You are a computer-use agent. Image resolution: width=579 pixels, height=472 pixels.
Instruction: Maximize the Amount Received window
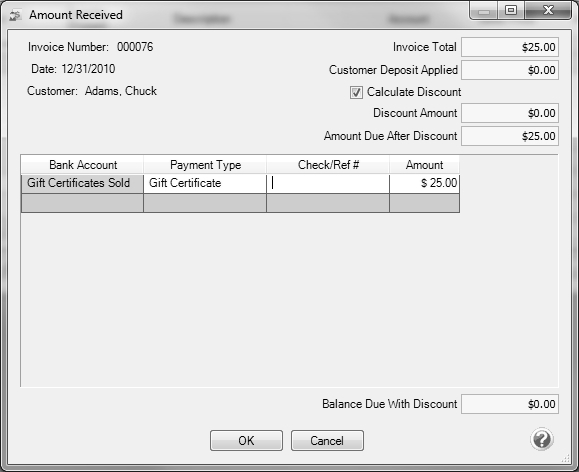tap(511, 10)
